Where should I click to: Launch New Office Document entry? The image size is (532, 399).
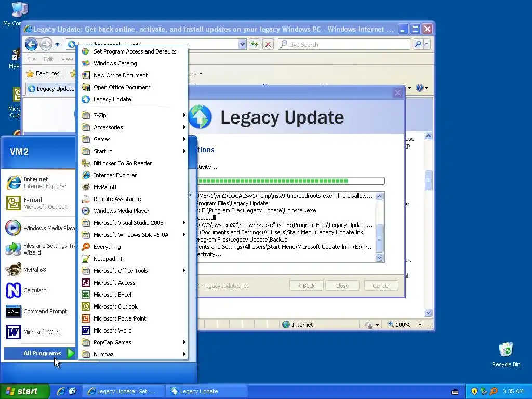point(133,75)
